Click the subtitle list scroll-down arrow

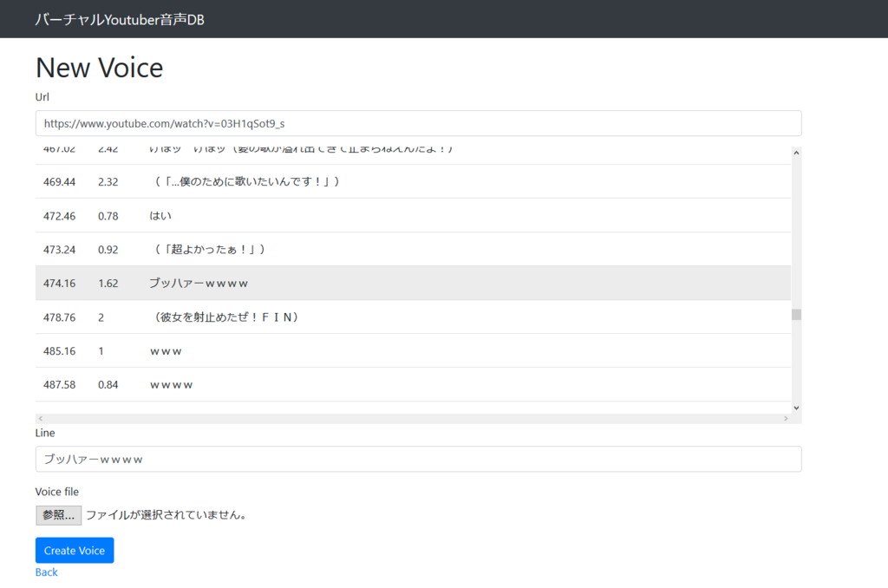796,408
